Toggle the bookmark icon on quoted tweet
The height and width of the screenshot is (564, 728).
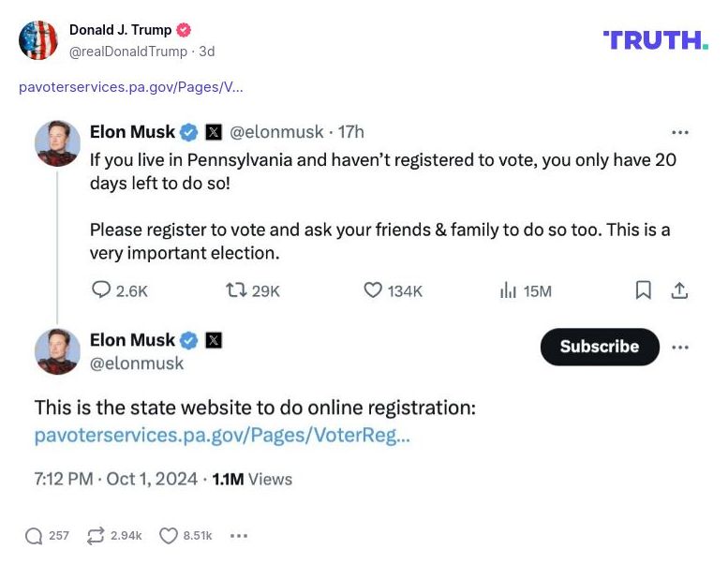(x=644, y=290)
